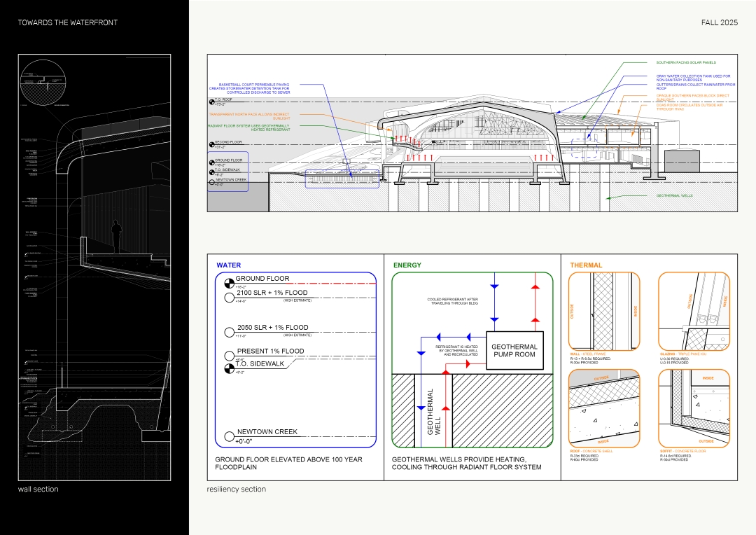This screenshot has height=535, width=756.
Task: Click the 2100 SLR flood level circle marker
Action: pos(229,297)
